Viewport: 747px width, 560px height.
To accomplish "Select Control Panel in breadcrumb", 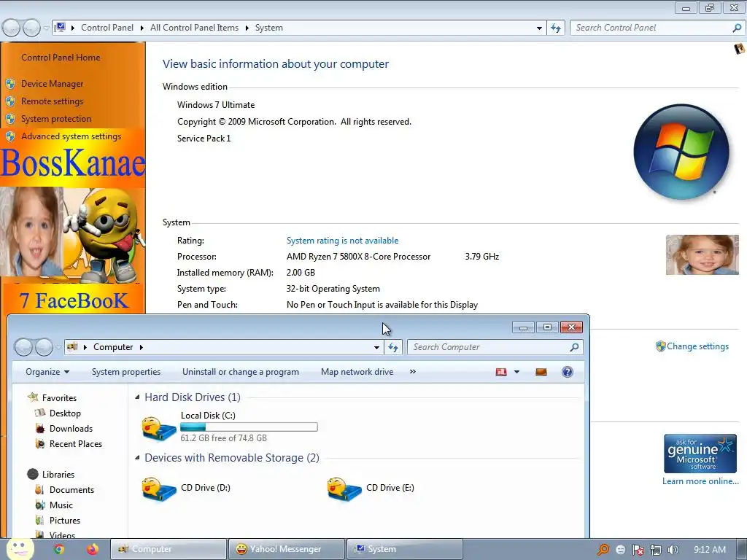I will 107,28.
